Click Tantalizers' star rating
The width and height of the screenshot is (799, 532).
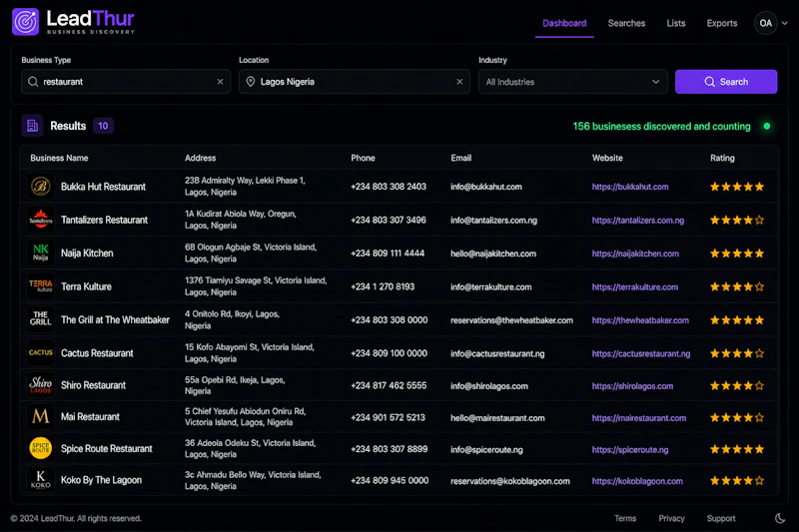(x=737, y=220)
